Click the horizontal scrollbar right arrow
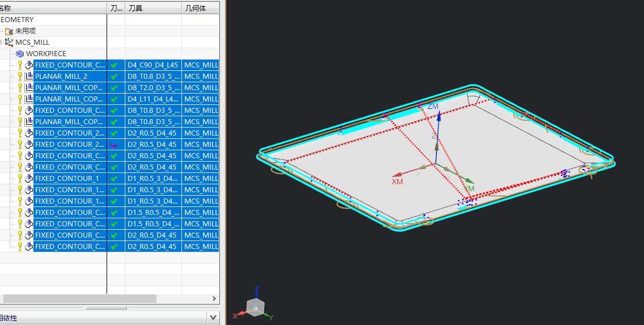The image size is (644, 325). coord(214,299)
